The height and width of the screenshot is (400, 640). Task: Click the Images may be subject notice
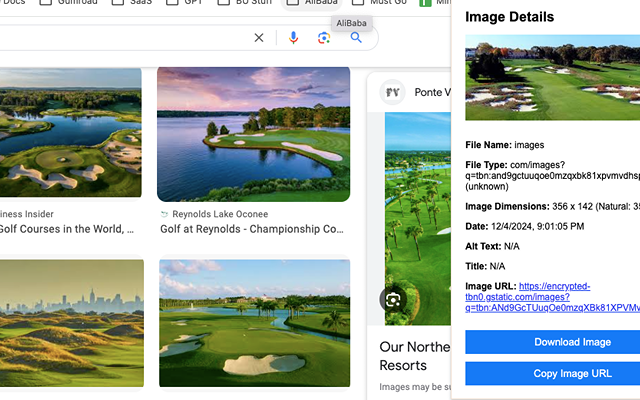point(415,387)
